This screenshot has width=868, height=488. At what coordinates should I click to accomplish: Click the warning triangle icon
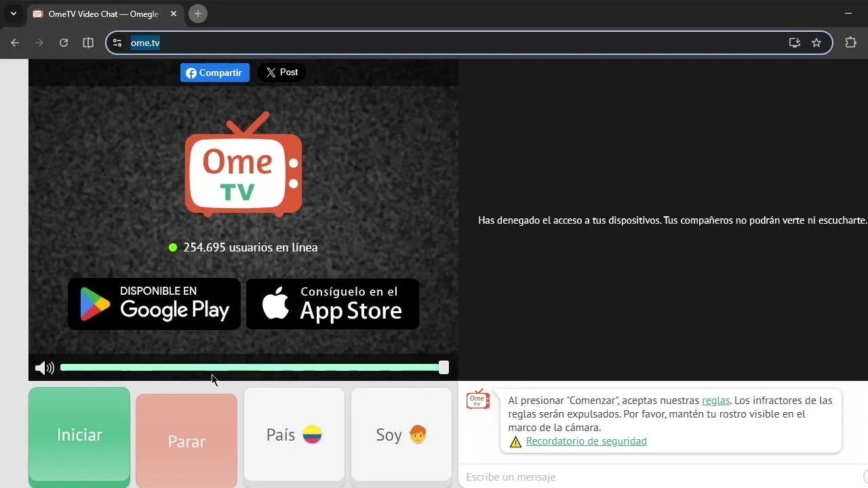point(515,442)
